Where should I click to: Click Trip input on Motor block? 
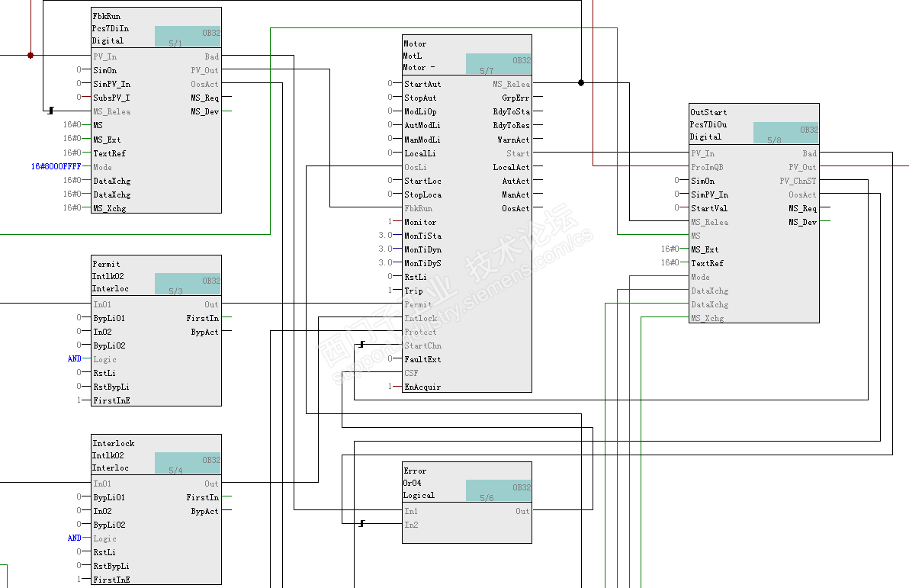pyautogui.click(x=413, y=291)
